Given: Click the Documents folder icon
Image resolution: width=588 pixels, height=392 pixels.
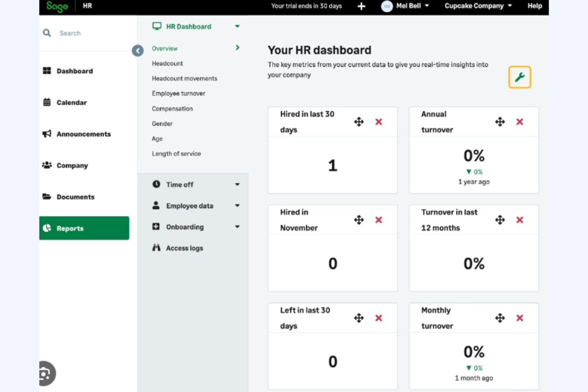Looking at the screenshot, I should click(47, 197).
